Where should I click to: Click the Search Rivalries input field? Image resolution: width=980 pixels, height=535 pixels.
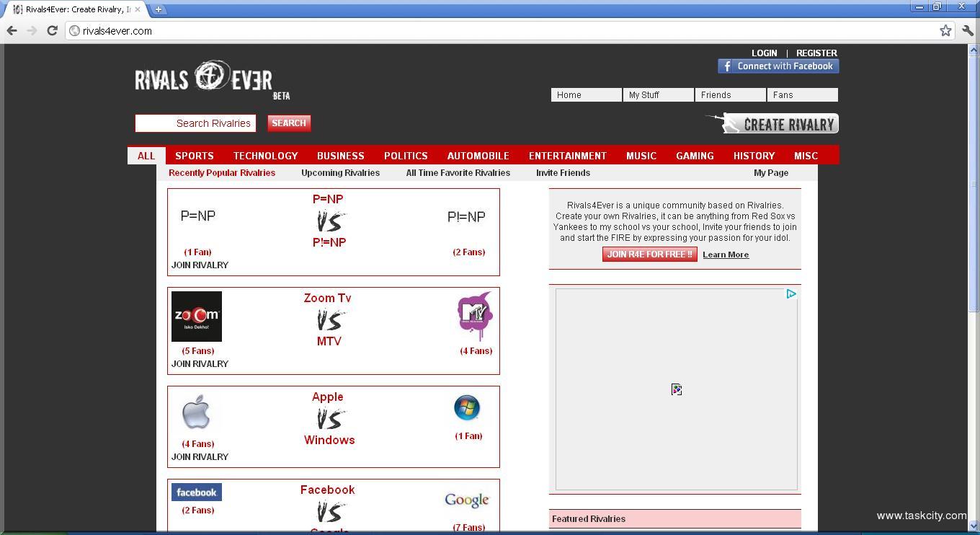[x=195, y=123]
